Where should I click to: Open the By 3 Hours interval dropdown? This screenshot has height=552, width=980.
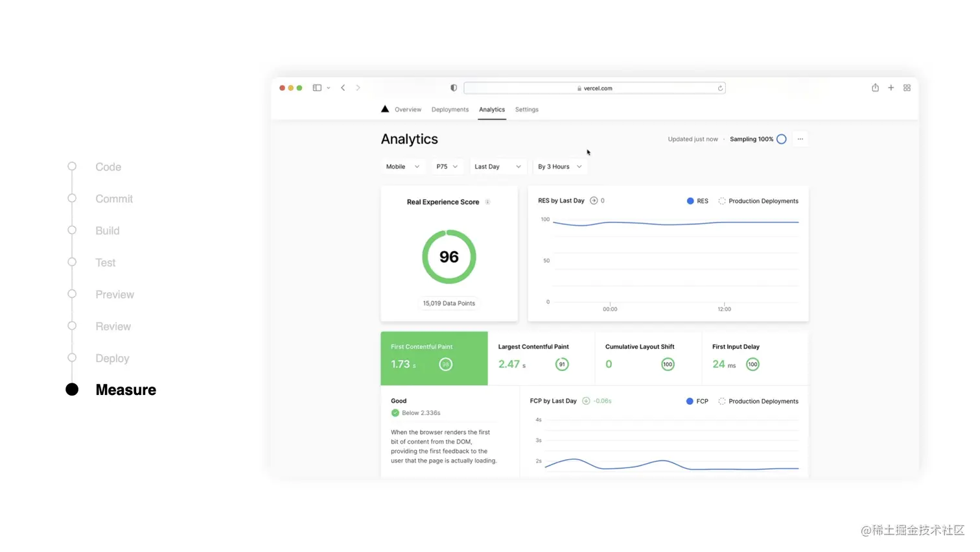(x=560, y=167)
